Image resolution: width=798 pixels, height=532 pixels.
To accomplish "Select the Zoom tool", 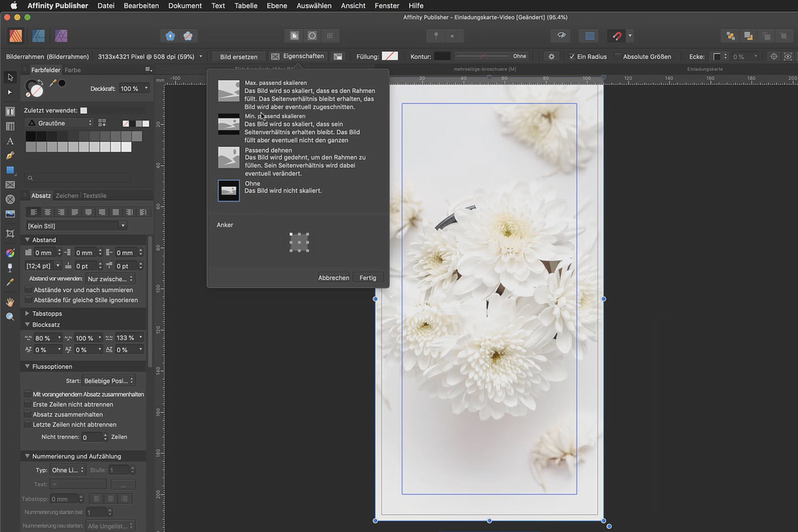I will [9, 317].
